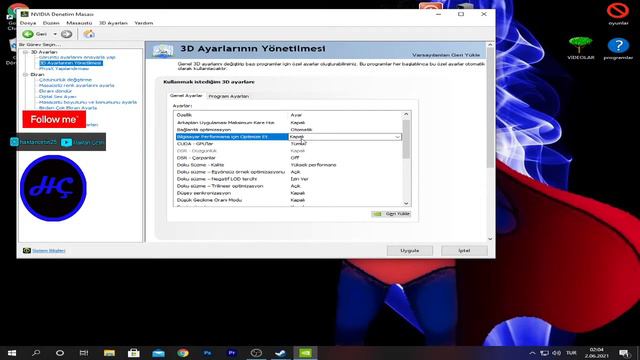Open taskbar search
The height and width of the screenshot is (360, 640).
point(36,353)
